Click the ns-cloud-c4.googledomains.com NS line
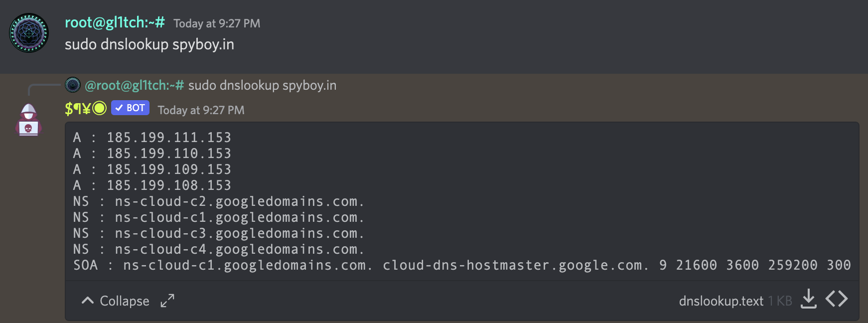Screen dimensions: 868x323 [219, 249]
